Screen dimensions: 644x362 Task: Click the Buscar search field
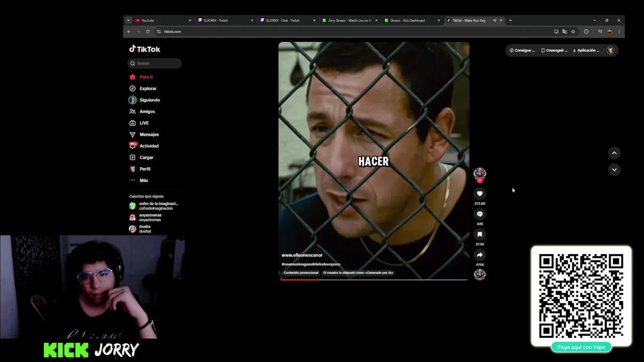click(154, 63)
